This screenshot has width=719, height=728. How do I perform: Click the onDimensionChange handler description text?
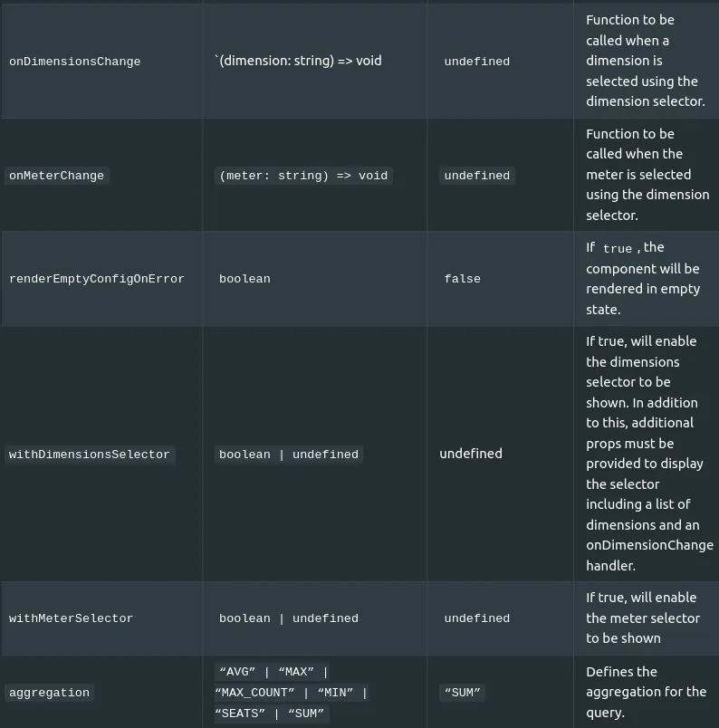(649, 555)
